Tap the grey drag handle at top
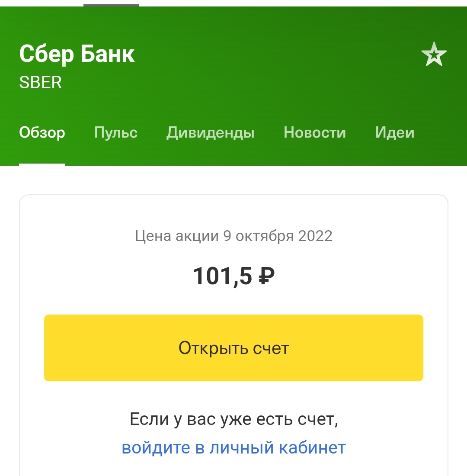Screen dimensions: 467x476 (x=111, y=5)
